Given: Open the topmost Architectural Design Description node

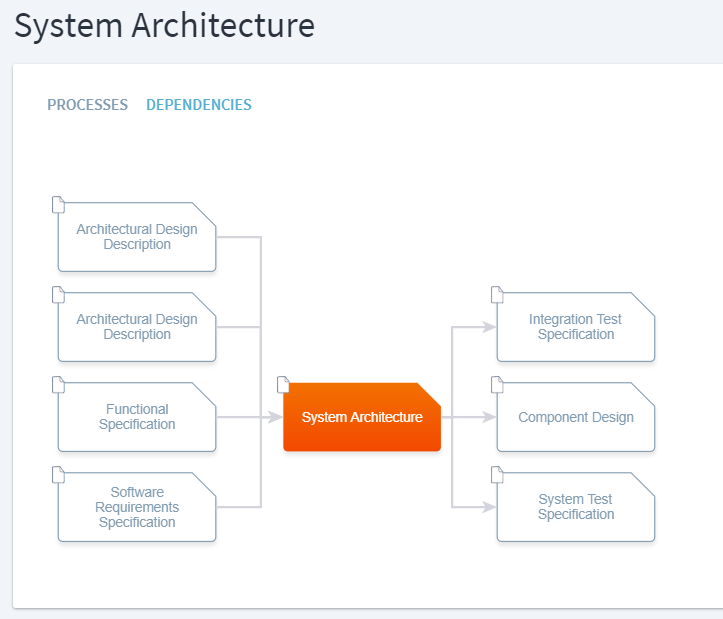Looking at the screenshot, I should (x=137, y=237).
